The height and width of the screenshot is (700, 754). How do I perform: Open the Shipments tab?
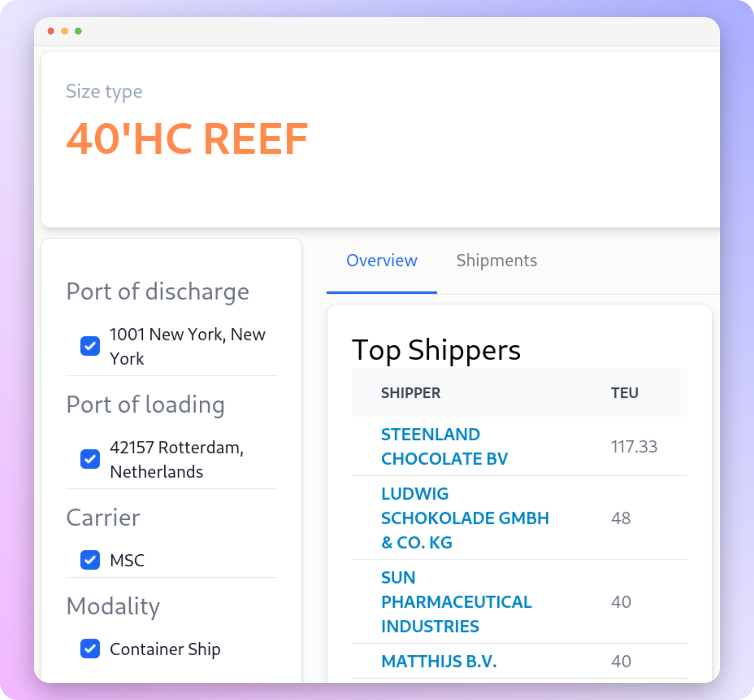coord(496,260)
